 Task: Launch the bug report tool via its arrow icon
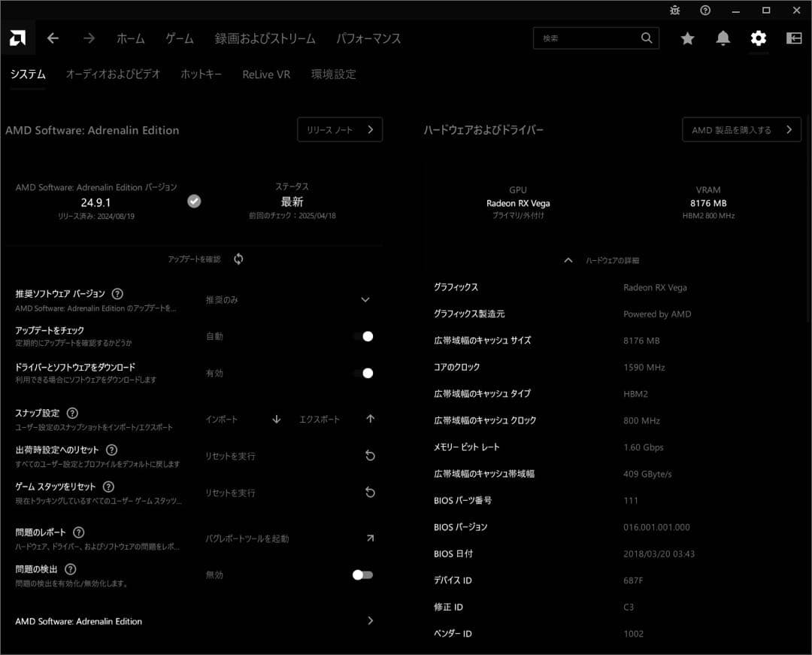click(x=370, y=538)
